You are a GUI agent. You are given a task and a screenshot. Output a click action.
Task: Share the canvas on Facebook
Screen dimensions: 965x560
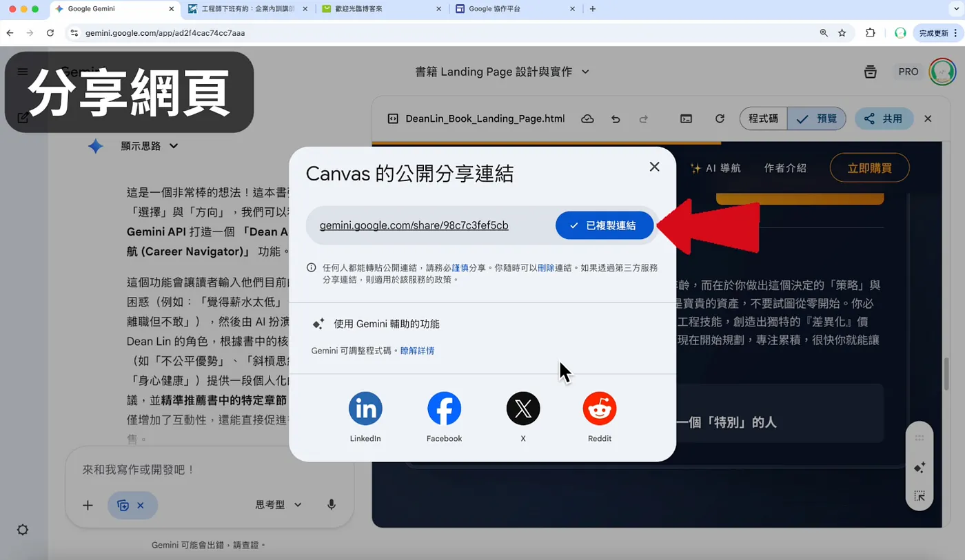click(444, 409)
